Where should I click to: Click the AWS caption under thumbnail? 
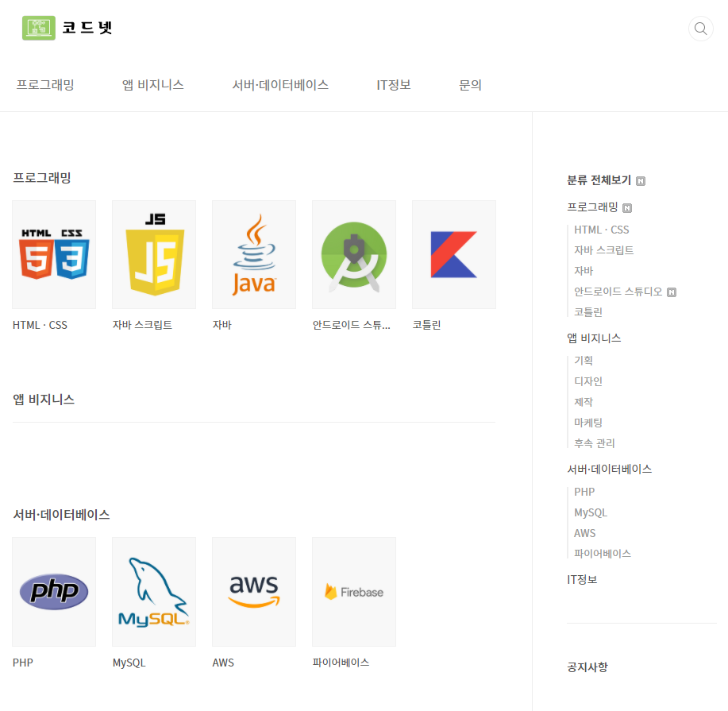[223, 663]
